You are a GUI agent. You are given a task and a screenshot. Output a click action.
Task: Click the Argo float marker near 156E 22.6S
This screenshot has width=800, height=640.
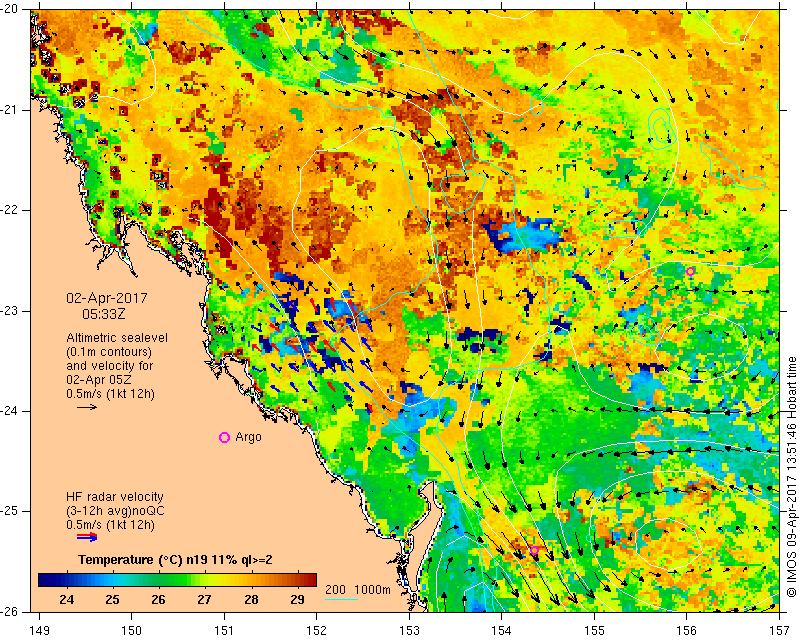tap(690, 271)
